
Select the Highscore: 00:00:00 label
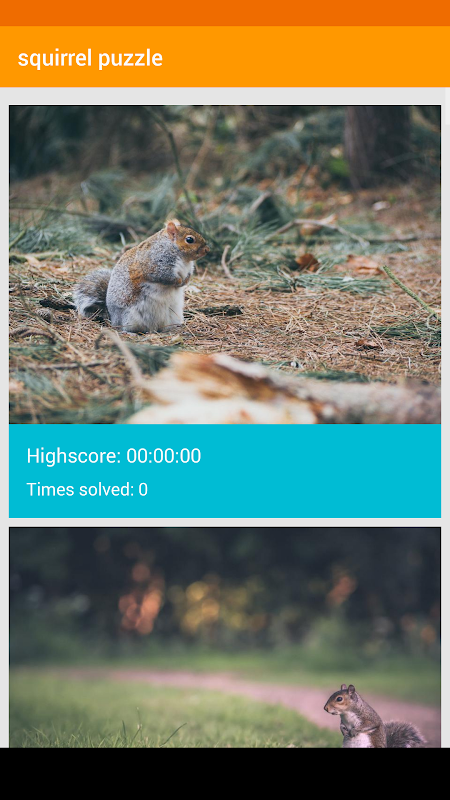(x=114, y=456)
